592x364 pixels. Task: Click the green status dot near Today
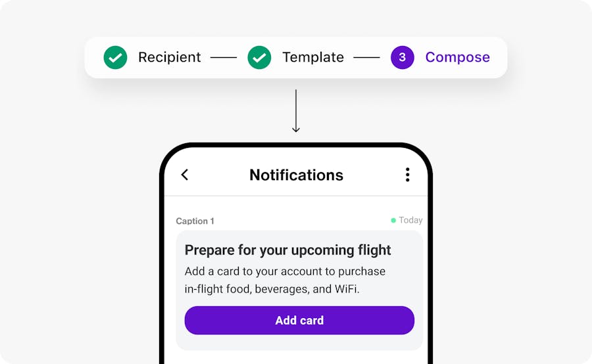[x=393, y=221]
